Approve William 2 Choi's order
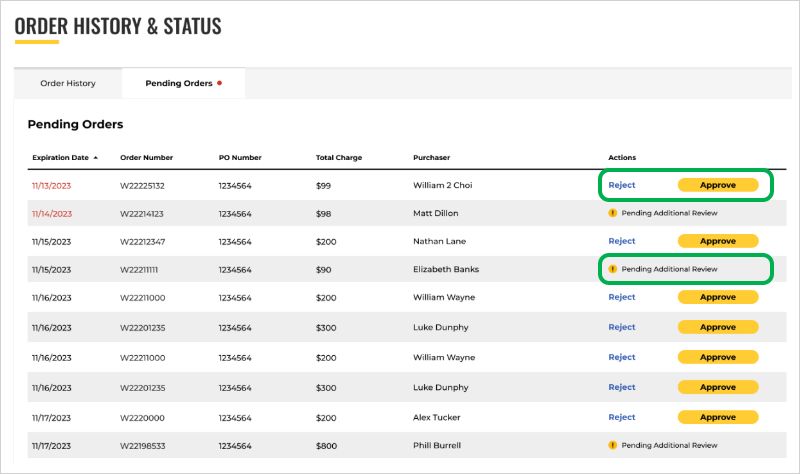 coord(718,185)
